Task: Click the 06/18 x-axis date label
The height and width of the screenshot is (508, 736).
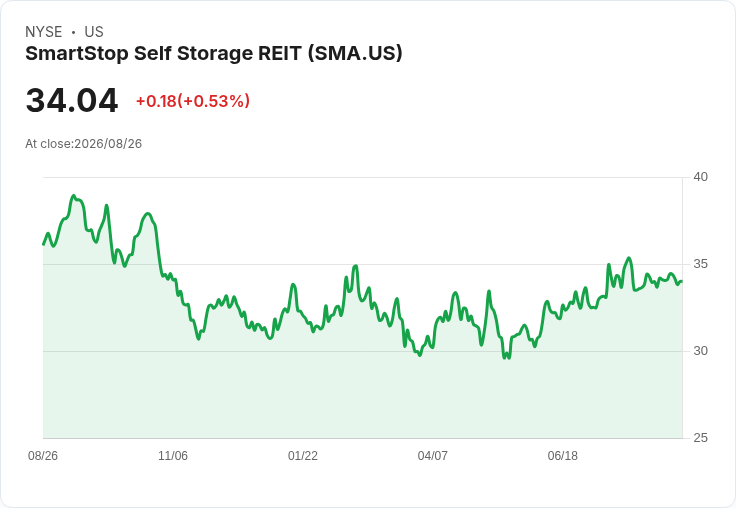Action: coord(562,455)
